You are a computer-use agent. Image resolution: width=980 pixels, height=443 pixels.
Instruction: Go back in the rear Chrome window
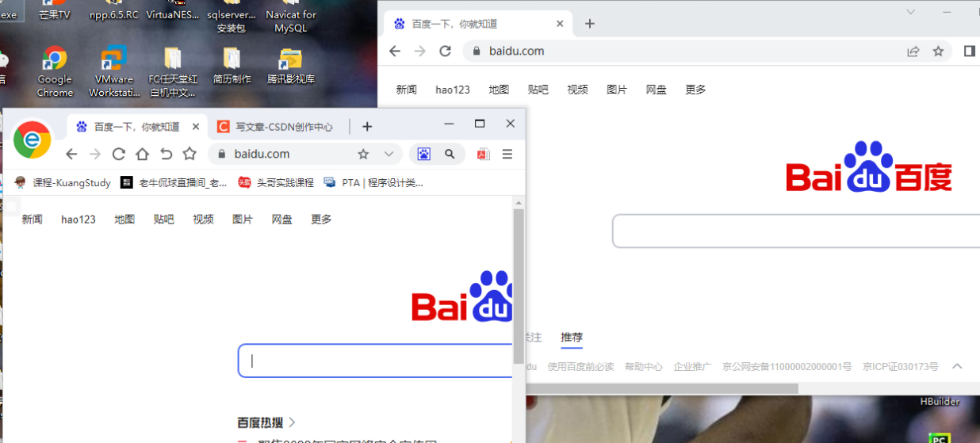395,51
